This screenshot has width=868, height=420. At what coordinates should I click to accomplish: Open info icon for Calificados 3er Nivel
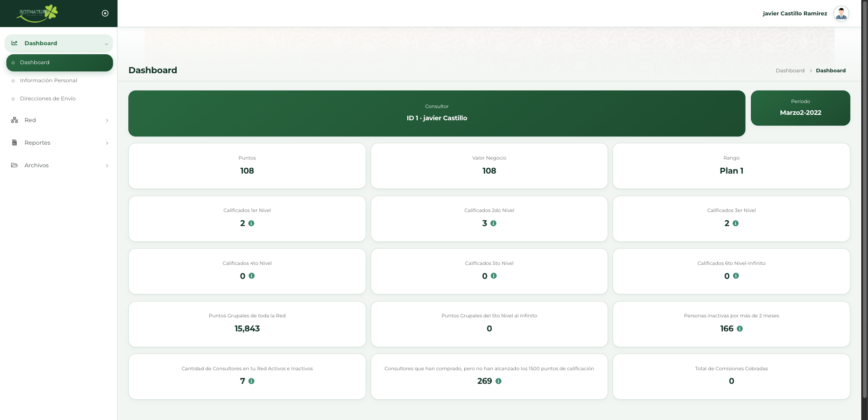736,223
